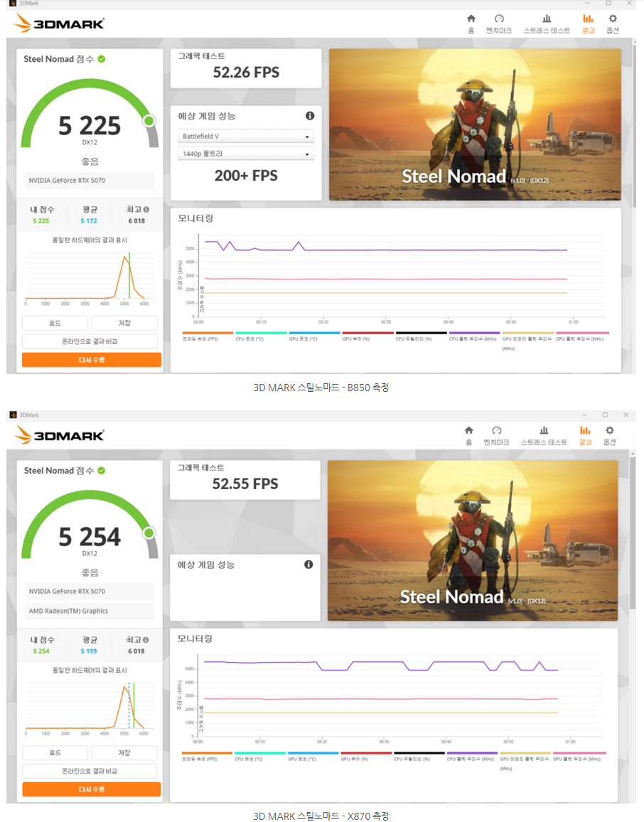The width and height of the screenshot is (644, 822).
Task: Click the 3DMARK logo in the 5 225 window
Action: [x=59, y=23]
